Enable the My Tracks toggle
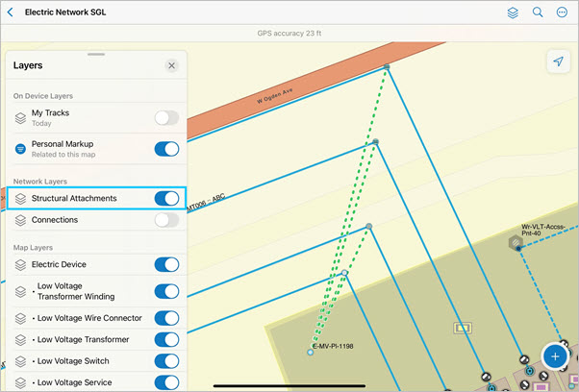 click(166, 118)
